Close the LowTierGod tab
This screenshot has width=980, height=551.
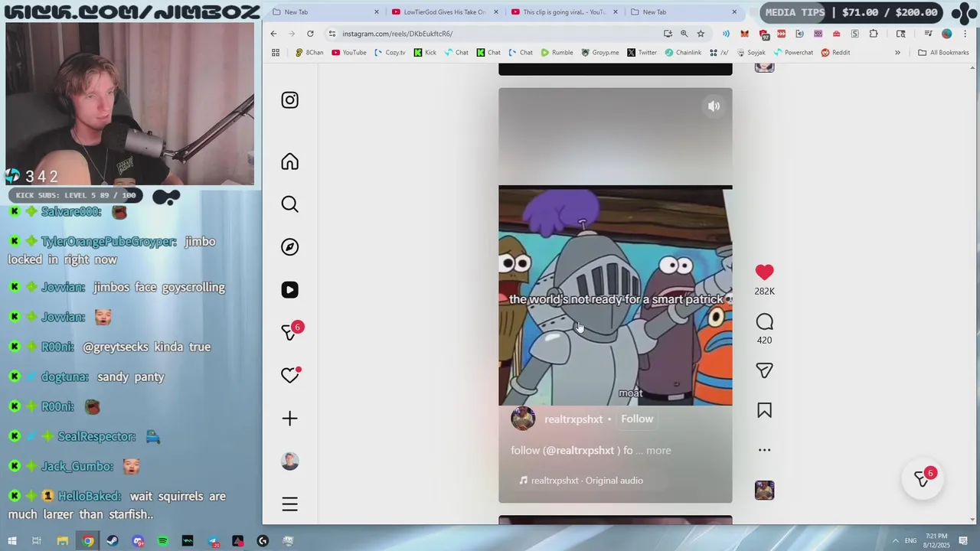(496, 12)
